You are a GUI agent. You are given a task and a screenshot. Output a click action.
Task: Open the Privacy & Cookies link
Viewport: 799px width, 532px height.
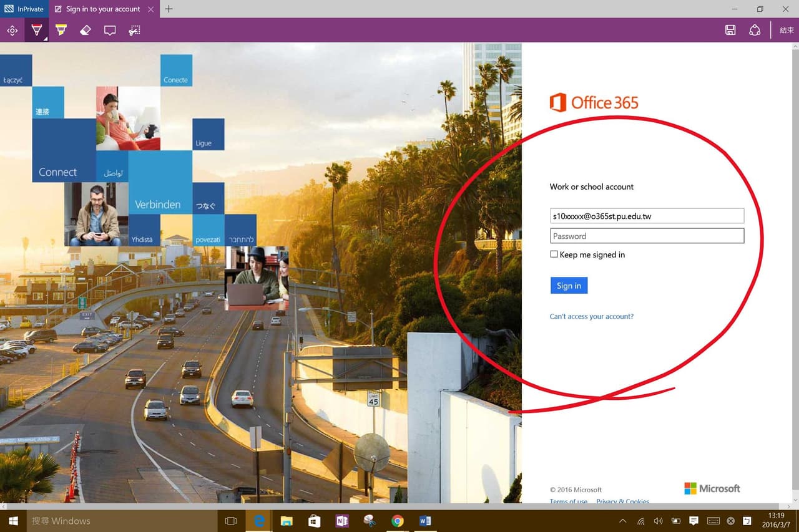[x=623, y=501]
